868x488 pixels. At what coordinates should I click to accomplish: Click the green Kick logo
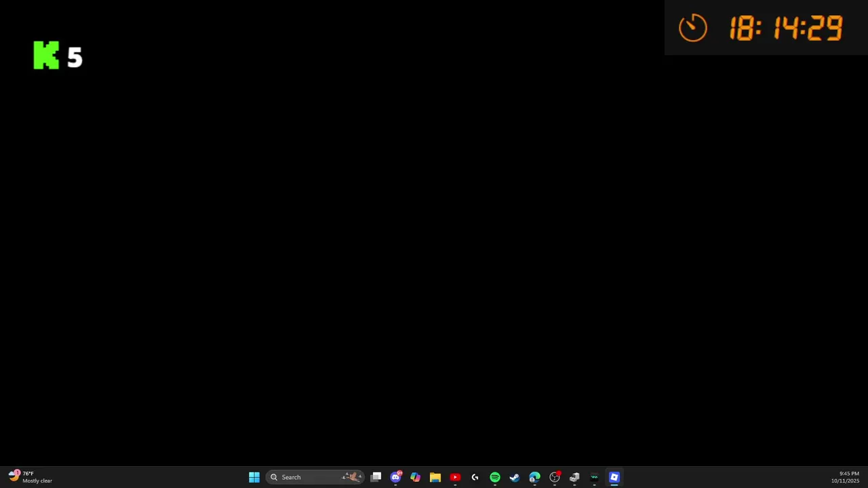point(46,56)
